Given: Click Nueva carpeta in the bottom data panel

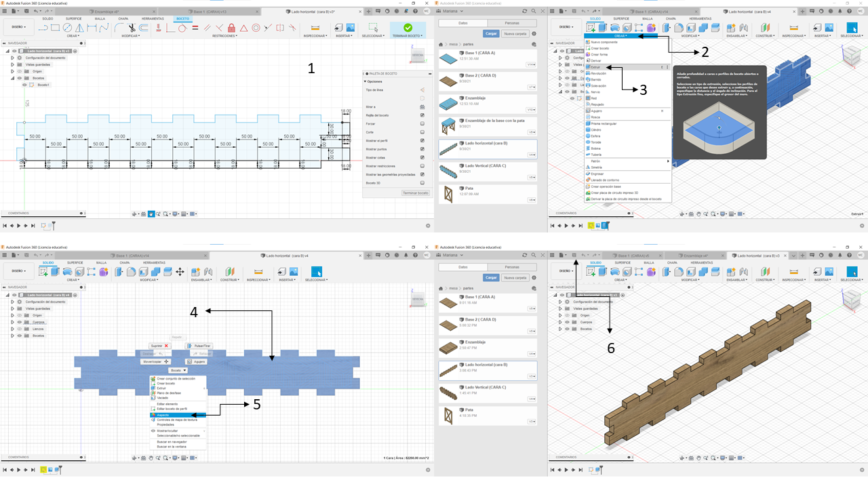Looking at the screenshot, I should pyautogui.click(x=515, y=277).
